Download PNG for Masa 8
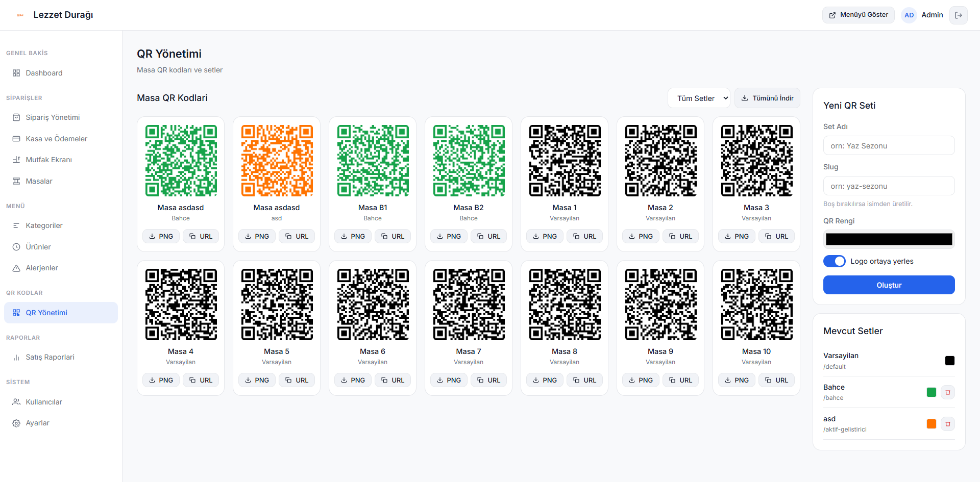 545,380
